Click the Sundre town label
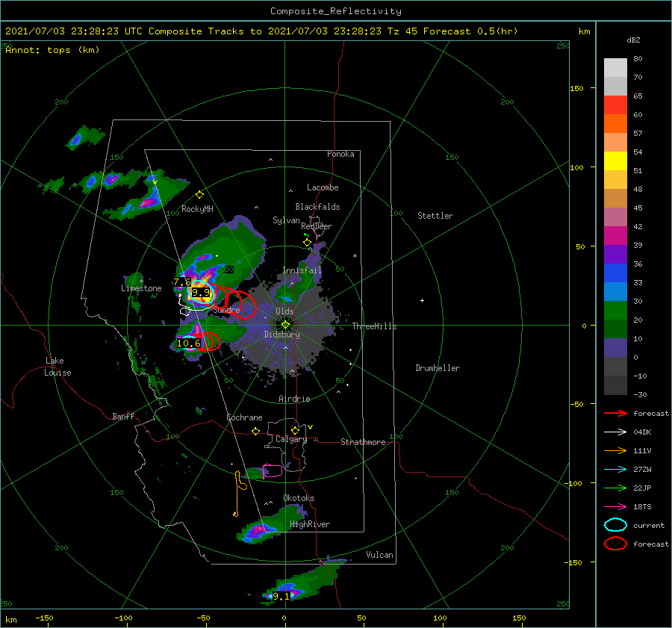Viewport: 672px width, 628px height. [x=227, y=309]
